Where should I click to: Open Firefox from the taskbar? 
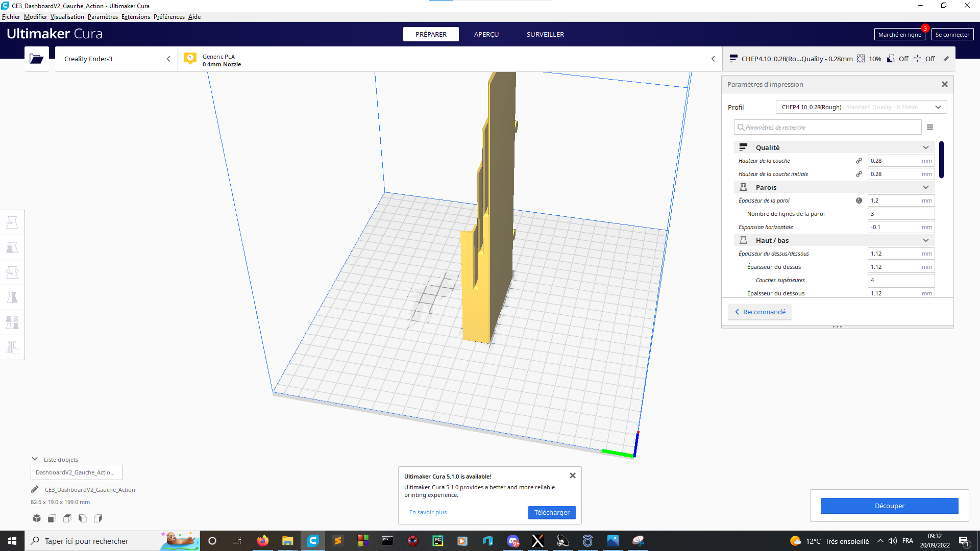click(263, 541)
